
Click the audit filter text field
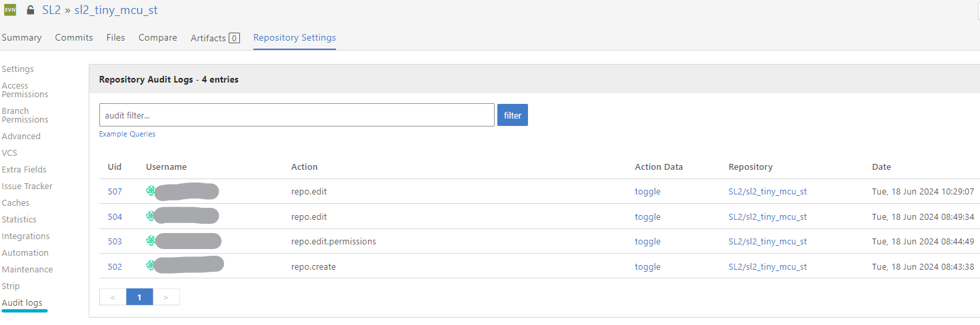click(x=297, y=115)
